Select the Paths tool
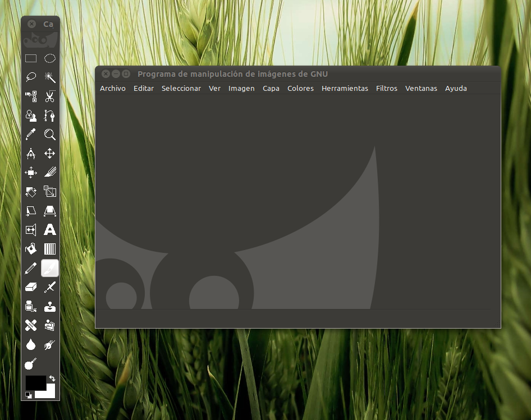Viewport: 531px width, 420px height. click(50, 116)
